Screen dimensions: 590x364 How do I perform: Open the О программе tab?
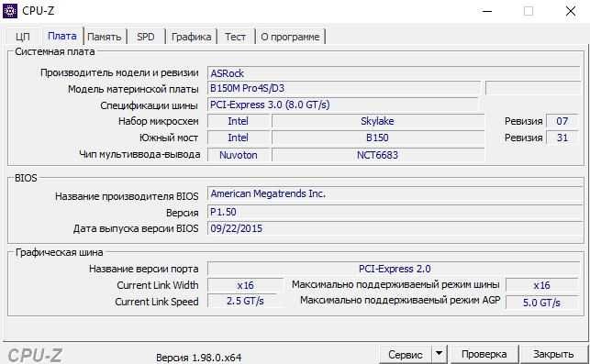[290, 37]
